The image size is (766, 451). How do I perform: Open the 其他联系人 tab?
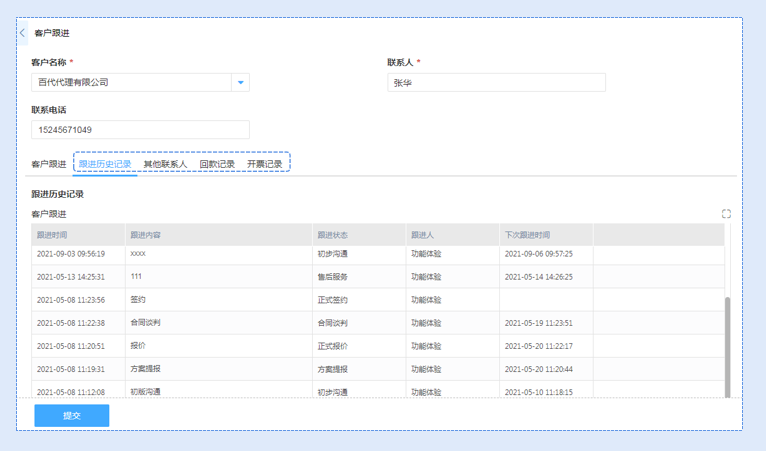pos(165,164)
